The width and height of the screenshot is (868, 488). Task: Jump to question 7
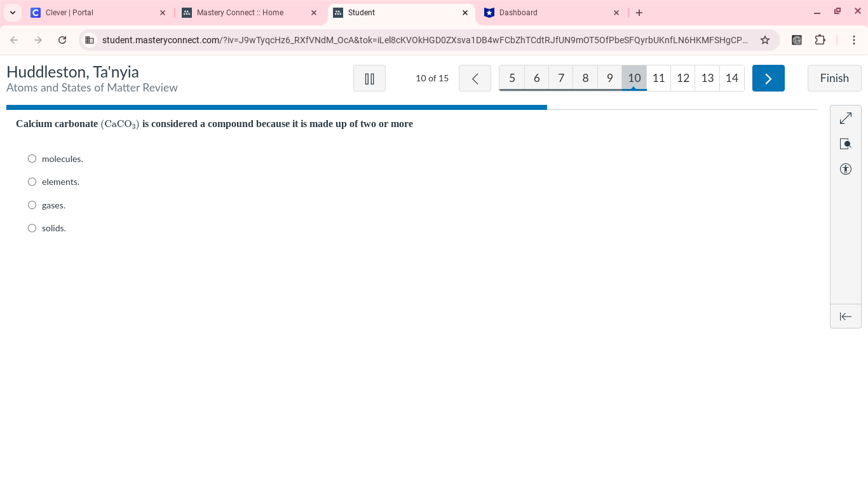(x=561, y=78)
